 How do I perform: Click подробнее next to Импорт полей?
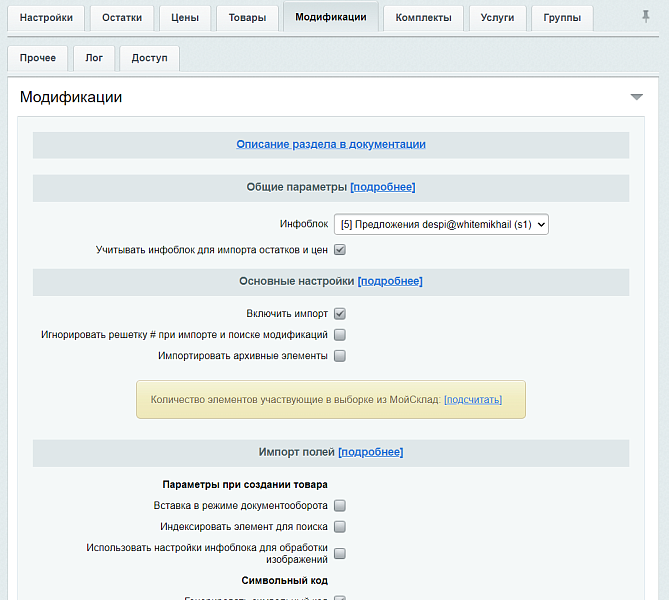click(370, 452)
